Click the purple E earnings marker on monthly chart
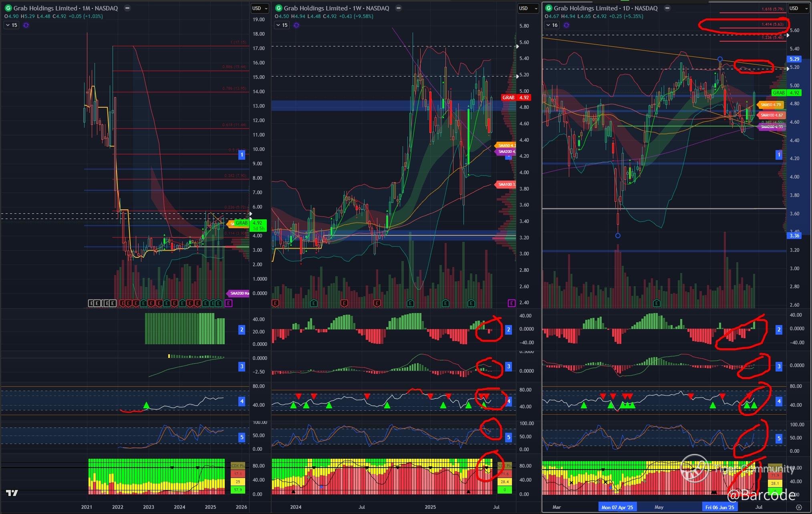Screen dimensions: 812x514 [228, 303]
